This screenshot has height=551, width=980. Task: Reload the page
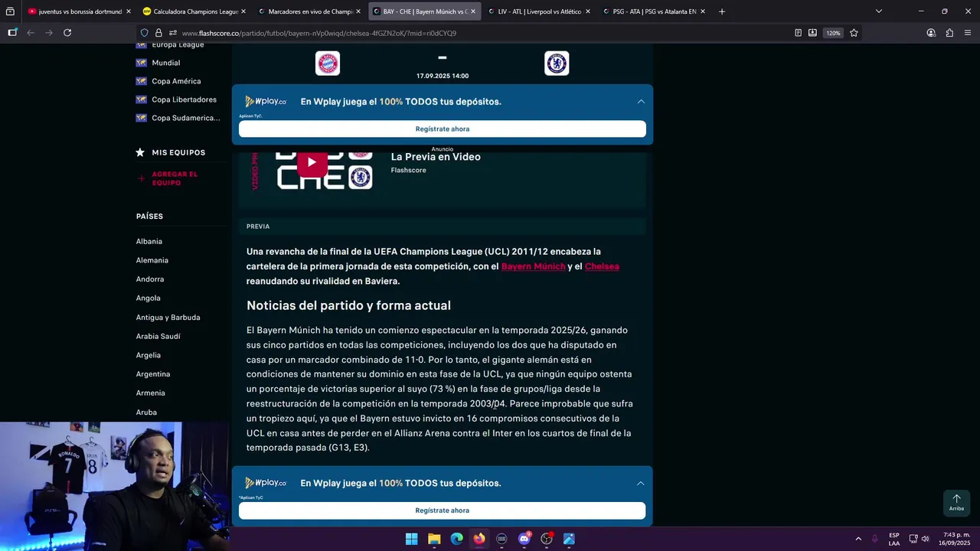coord(67,33)
